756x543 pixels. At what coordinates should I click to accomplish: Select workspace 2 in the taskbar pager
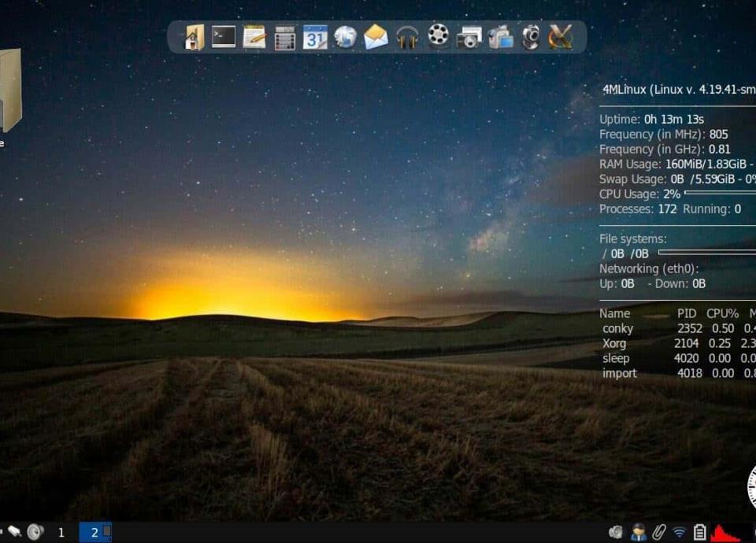coord(94,533)
